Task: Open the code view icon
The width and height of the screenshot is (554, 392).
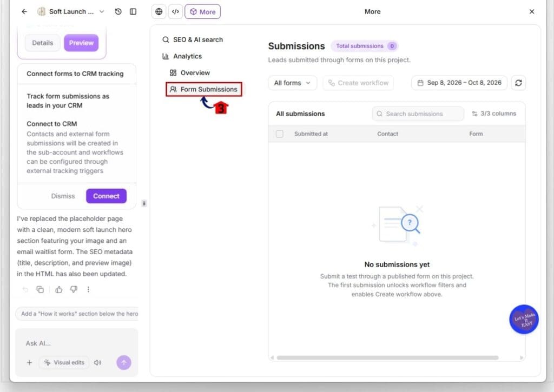Action: 175,12
